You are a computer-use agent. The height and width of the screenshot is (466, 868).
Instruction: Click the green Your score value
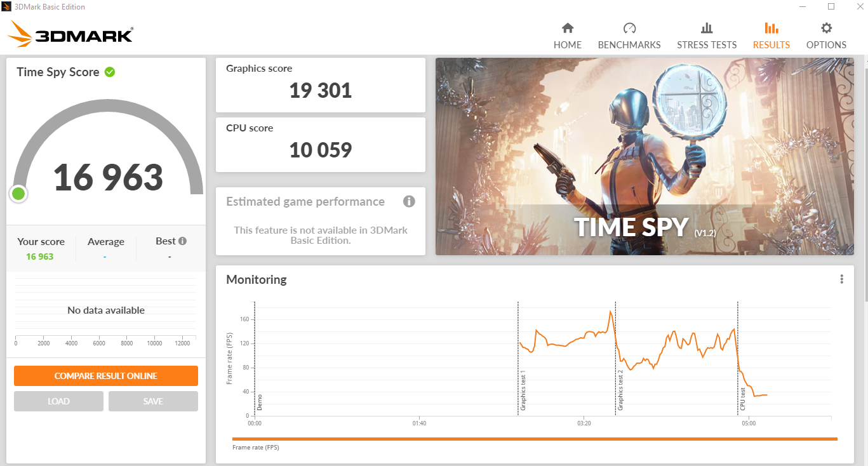(40, 256)
